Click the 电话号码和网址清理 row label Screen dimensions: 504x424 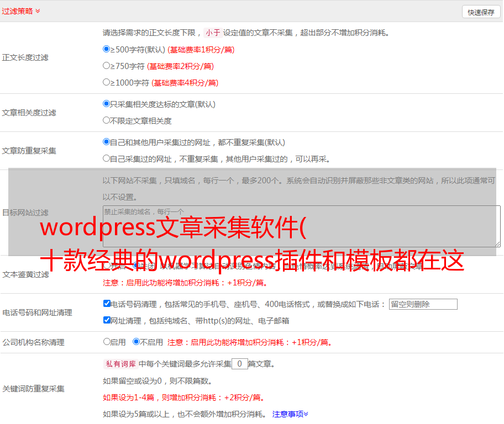coord(37,312)
